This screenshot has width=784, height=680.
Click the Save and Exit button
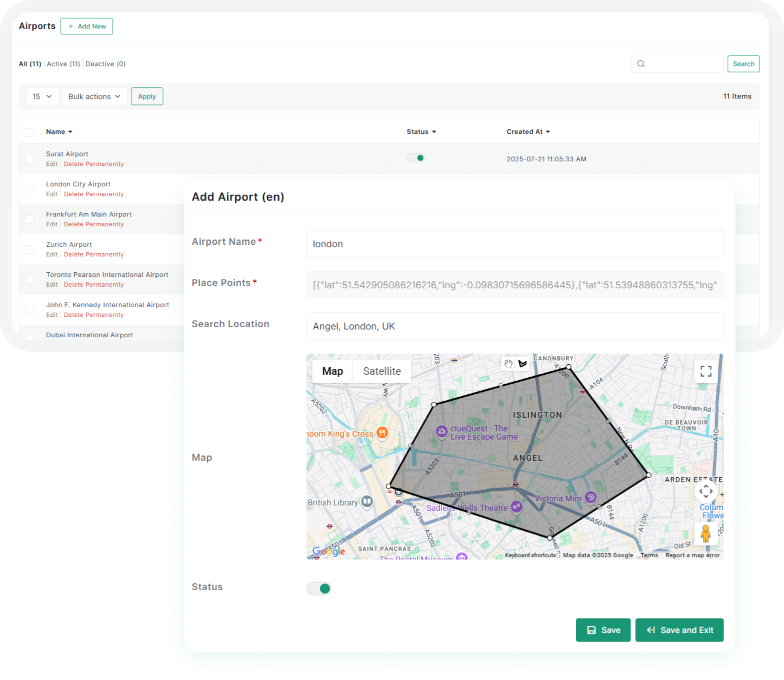(x=679, y=630)
